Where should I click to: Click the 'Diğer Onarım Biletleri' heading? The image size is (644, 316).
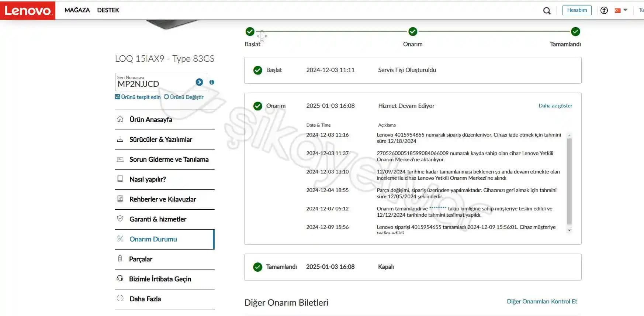(x=286, y=303)
